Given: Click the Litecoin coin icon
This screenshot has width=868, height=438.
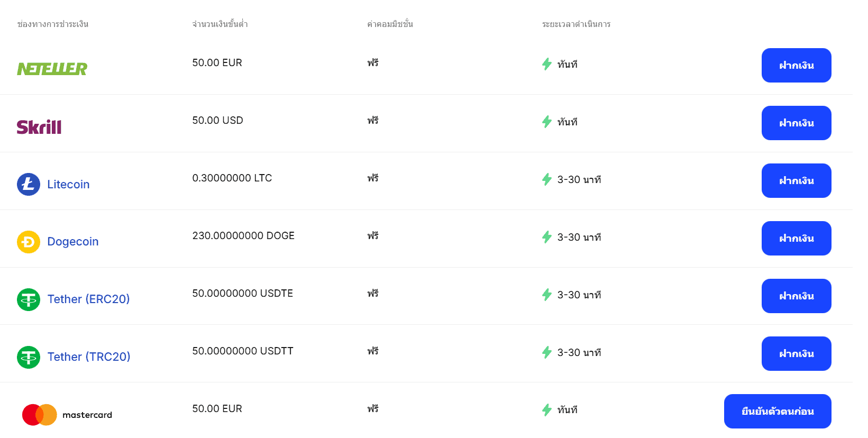Looking at the screenshot, I should tap(29, 184).
